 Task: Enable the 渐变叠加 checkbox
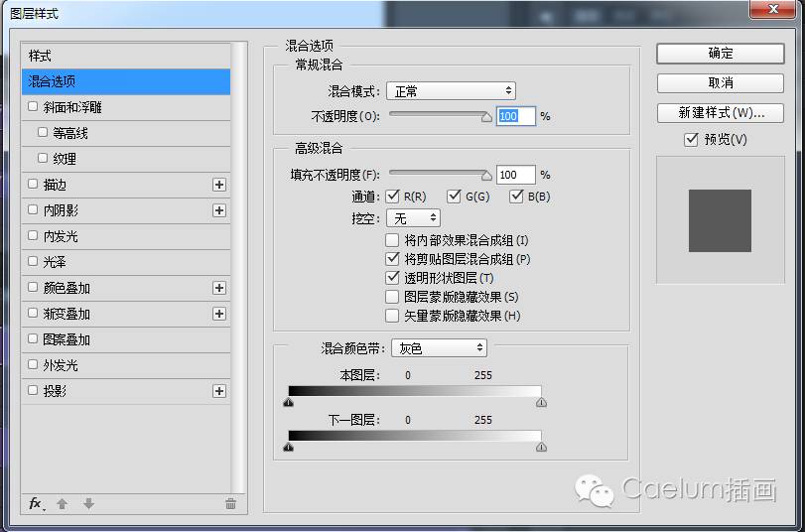[x=33, y=313]
